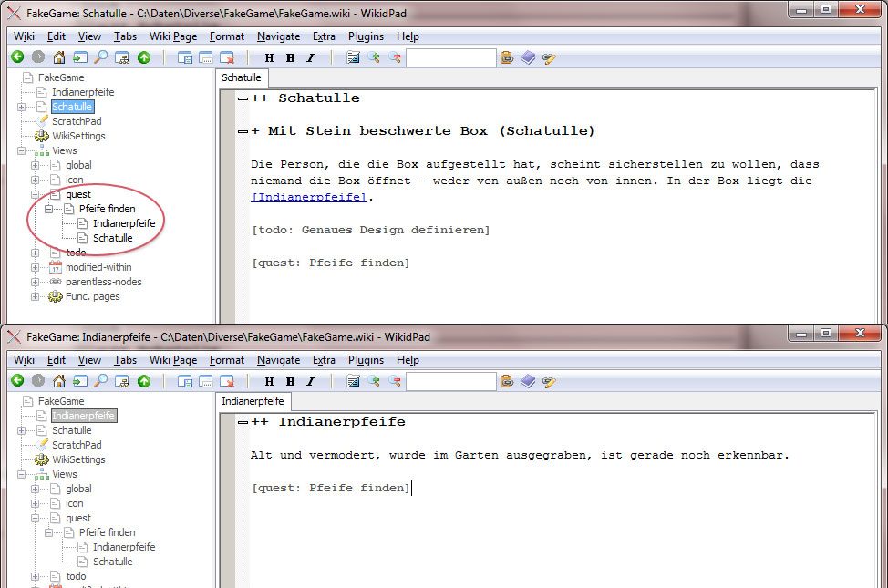
Task: Follow the [Indianerpfeife] link in the editor text
Action: 309,197
